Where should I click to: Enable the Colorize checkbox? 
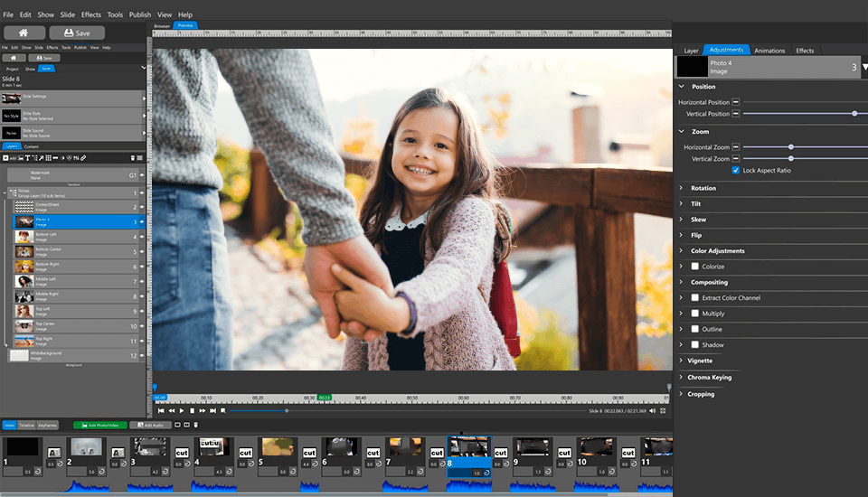[694, 267]
